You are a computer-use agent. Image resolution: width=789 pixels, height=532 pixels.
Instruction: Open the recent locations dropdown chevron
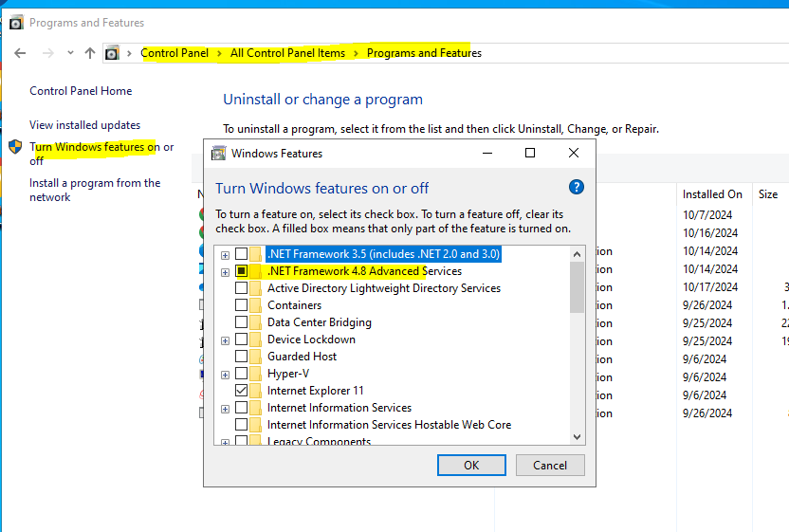(70, 53)
